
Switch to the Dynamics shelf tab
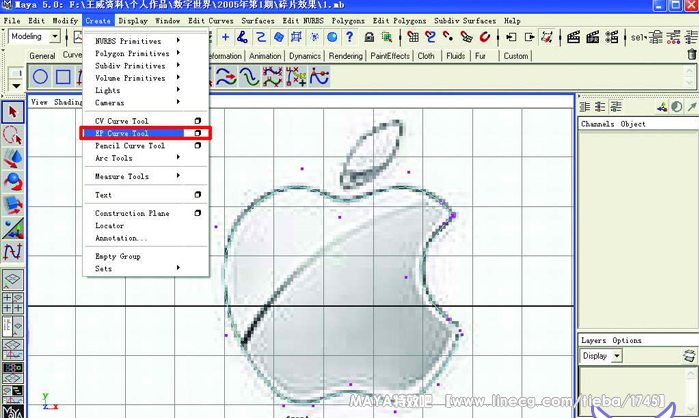[305, 56]
